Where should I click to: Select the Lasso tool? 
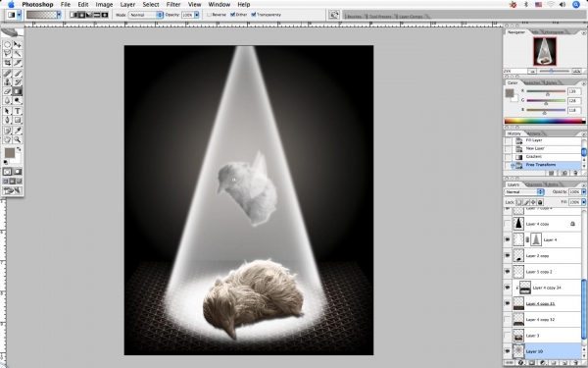7,54
